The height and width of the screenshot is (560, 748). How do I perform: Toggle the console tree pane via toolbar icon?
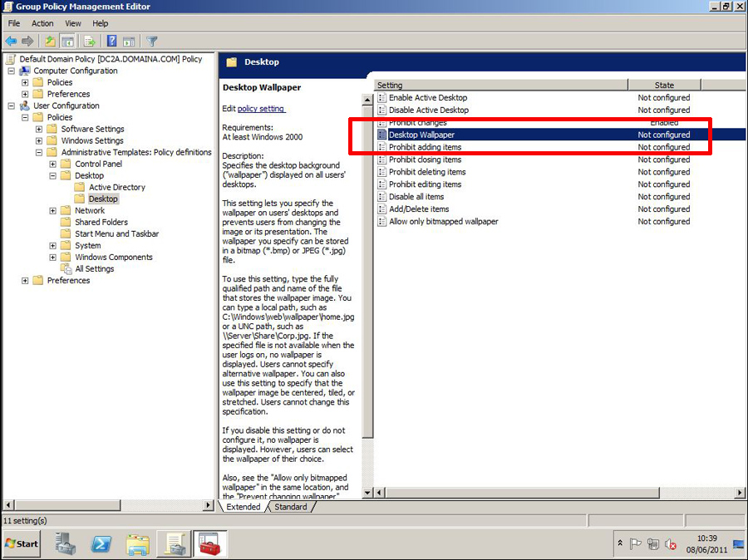click(67, 41)
